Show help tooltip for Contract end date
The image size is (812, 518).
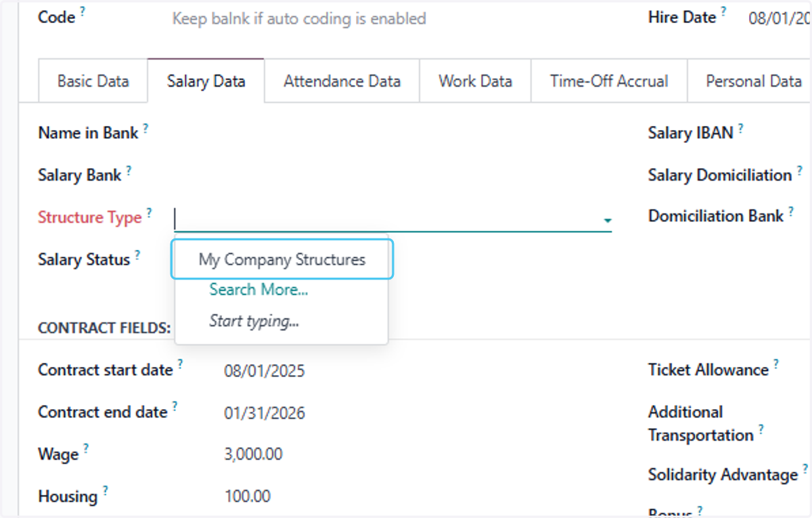pos(175,406)
